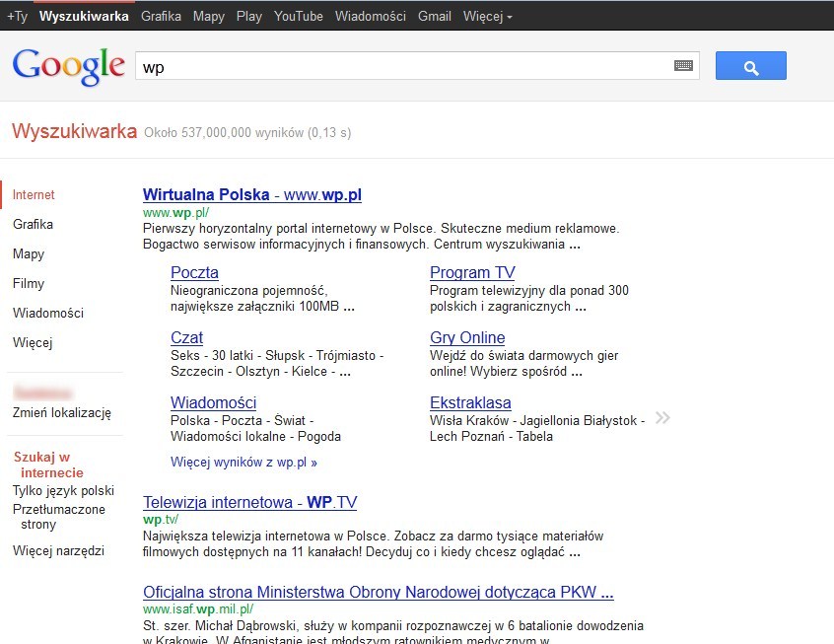Select Filmy filter in sidebar
The image size is (834, 644).
29,283
